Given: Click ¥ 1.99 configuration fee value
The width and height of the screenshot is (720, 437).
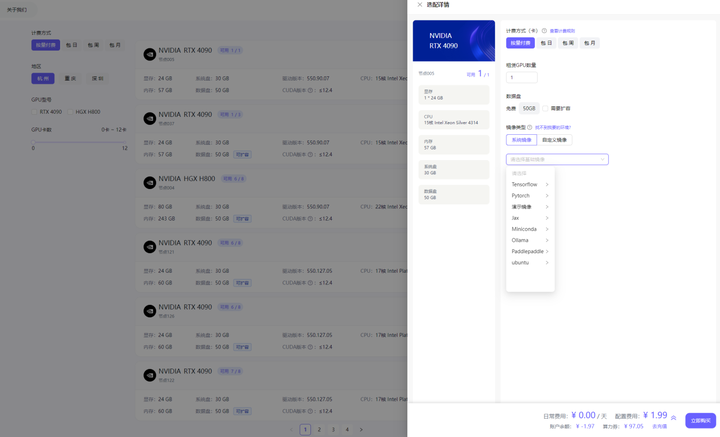Looking at the screenshot, I should [x=655, y=415].
